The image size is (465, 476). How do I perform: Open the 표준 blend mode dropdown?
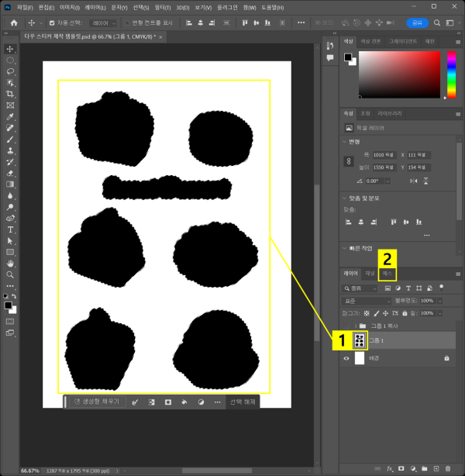point(365,301)
